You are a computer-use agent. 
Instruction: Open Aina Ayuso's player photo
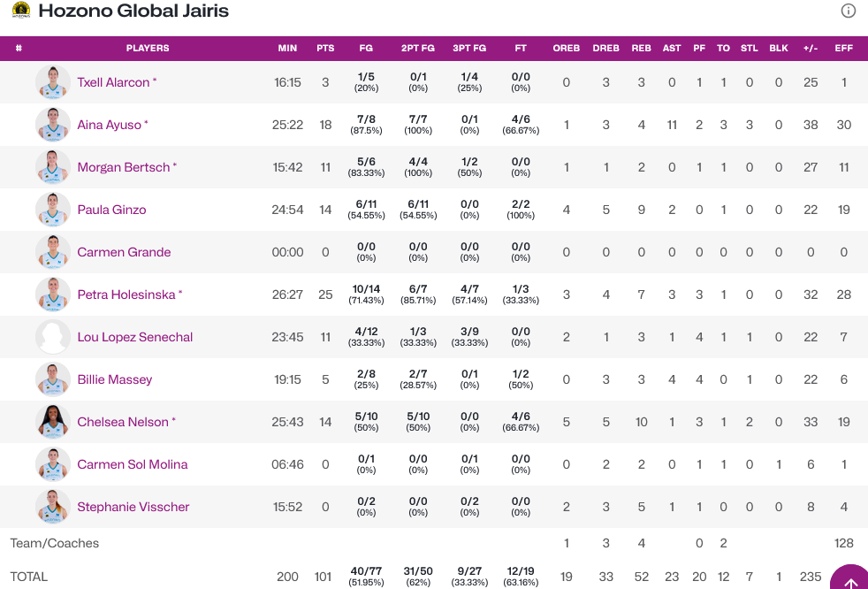coord(53,125)
